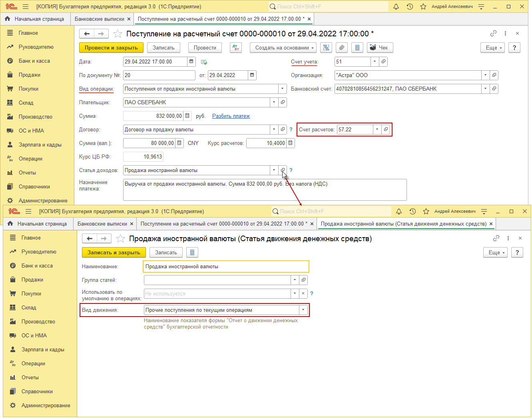532x418 pixels.
Task: Open Группа статей selection form icon
Action: 303,280
